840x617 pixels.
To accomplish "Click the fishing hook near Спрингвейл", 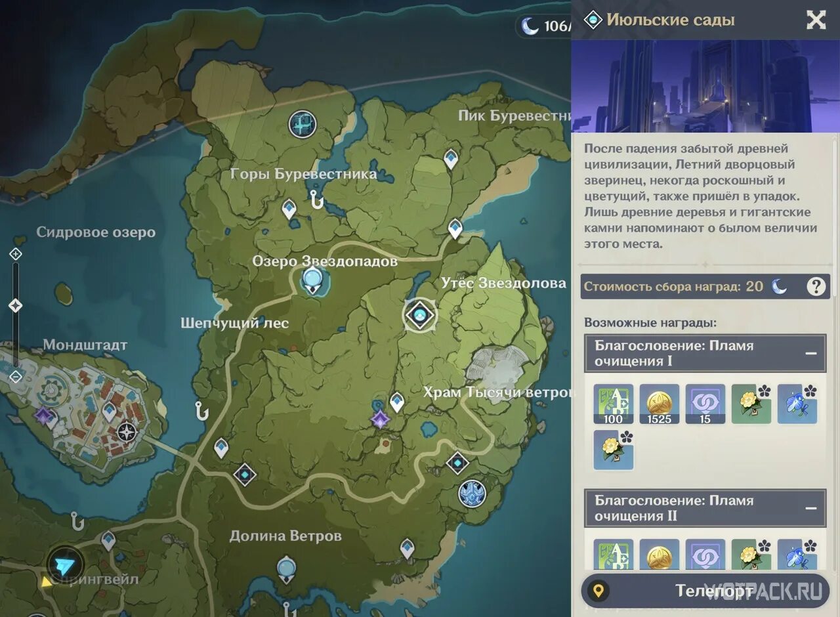I will pyautogui.click(x=77, y=521).
